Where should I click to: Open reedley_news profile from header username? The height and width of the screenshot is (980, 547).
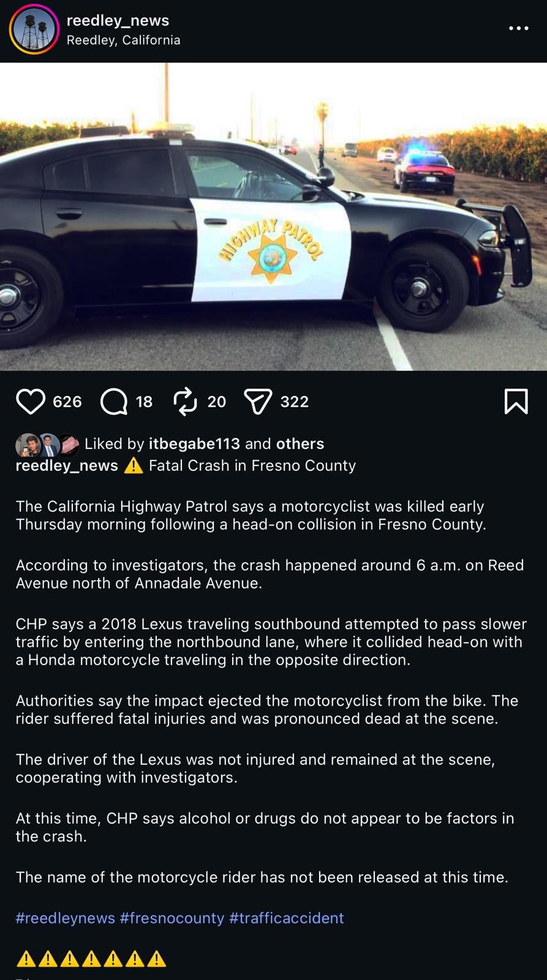[118, 20]
